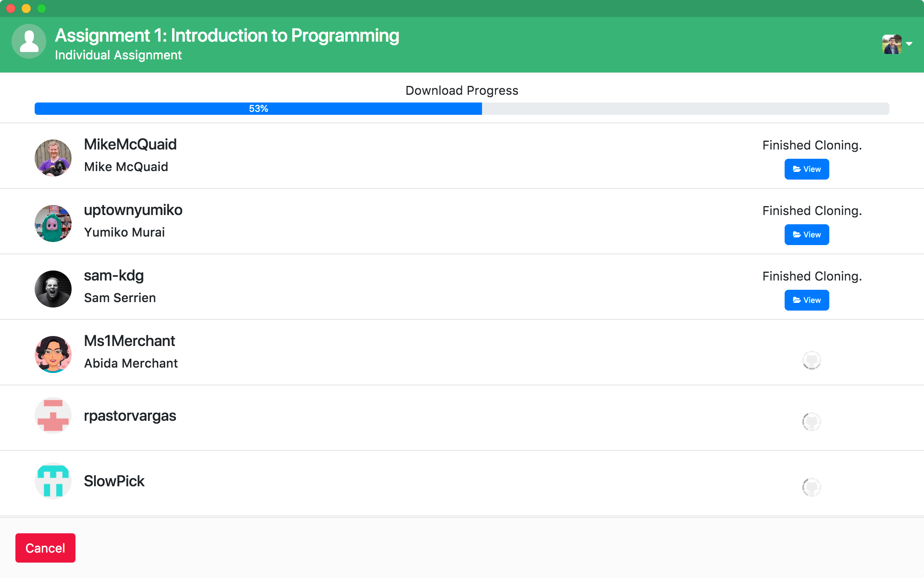Select Individual Assignment label
924x578 pixels.
(x=119, y=55)
